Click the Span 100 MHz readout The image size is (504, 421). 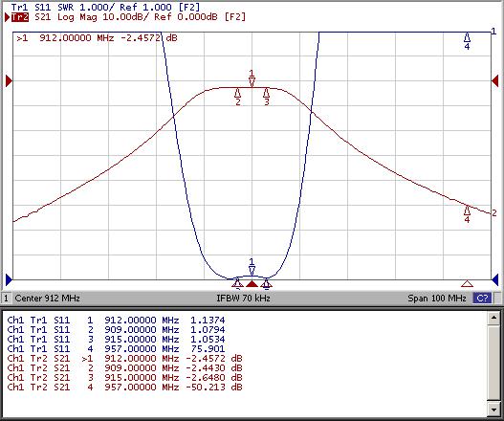[x=437, y=299]
